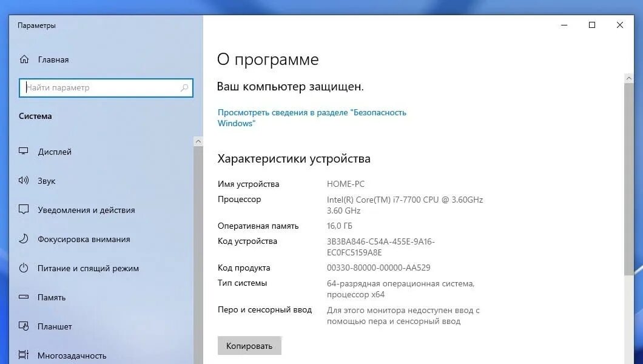Click the Код устройства label
This screenshot has height=364, width=643.
click(x=247, y=241)
